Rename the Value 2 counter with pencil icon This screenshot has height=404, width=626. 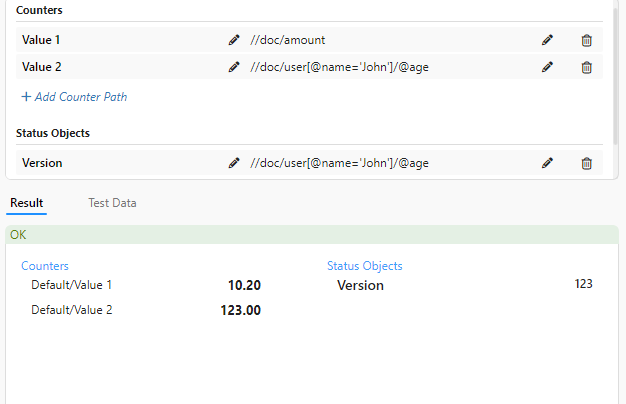point(234,67)
